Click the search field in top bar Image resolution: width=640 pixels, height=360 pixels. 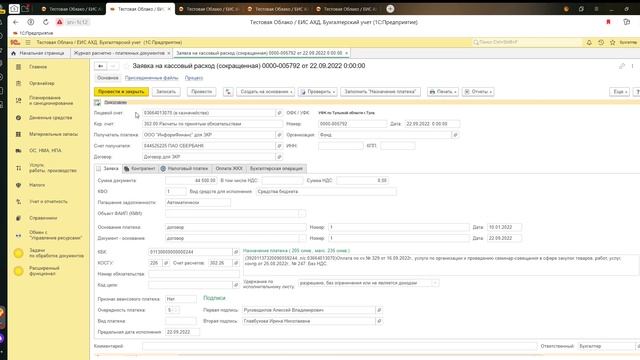[527, 42]
